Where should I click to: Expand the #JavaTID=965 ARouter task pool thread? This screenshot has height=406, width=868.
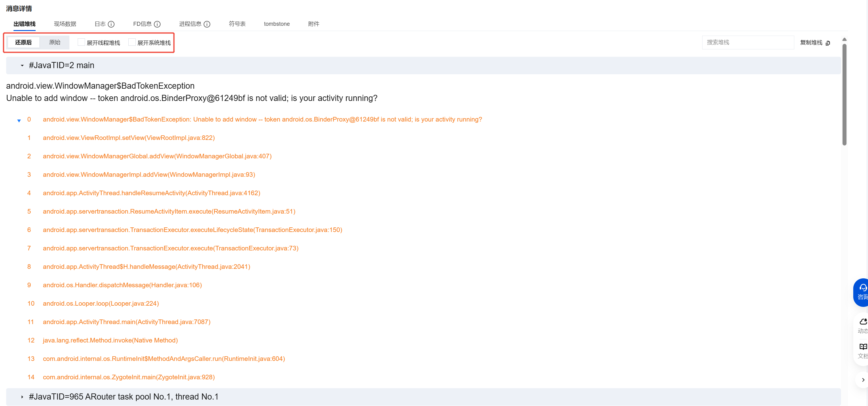(x=22, y=396)
